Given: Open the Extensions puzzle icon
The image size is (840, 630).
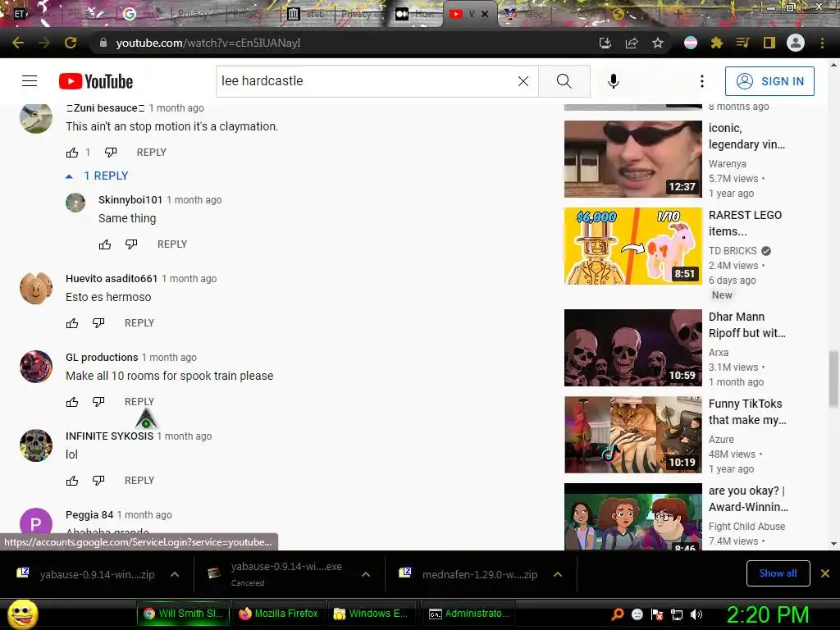Looking at the screenshot, I should tap(717, 43).
